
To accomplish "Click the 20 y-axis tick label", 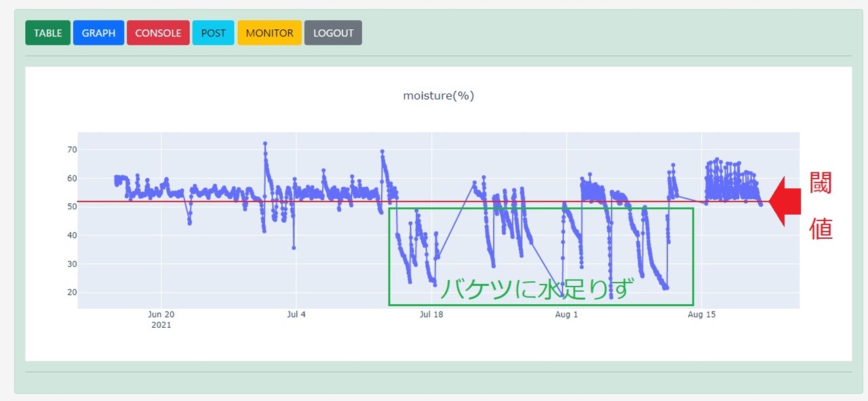I will click(72, 293).
